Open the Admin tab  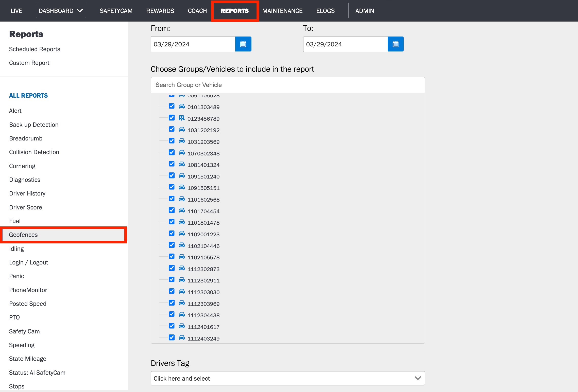pyautogui.click(x=365, y=11)
